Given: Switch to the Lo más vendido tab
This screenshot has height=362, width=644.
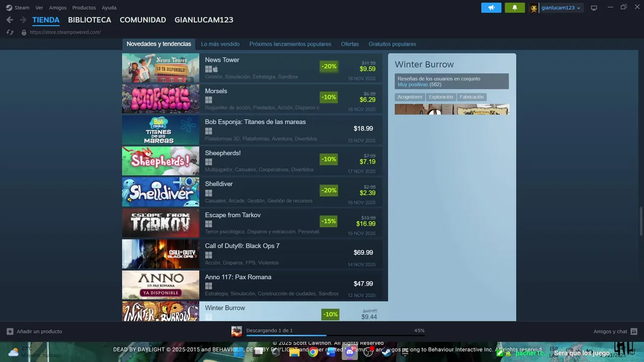Looking at the screenshot, I should pyautogui.click(x=220, y=44).
